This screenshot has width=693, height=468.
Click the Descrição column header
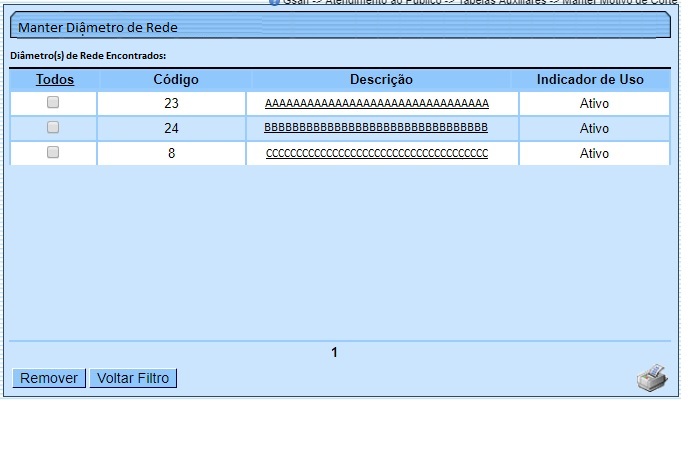click(381, 79)
